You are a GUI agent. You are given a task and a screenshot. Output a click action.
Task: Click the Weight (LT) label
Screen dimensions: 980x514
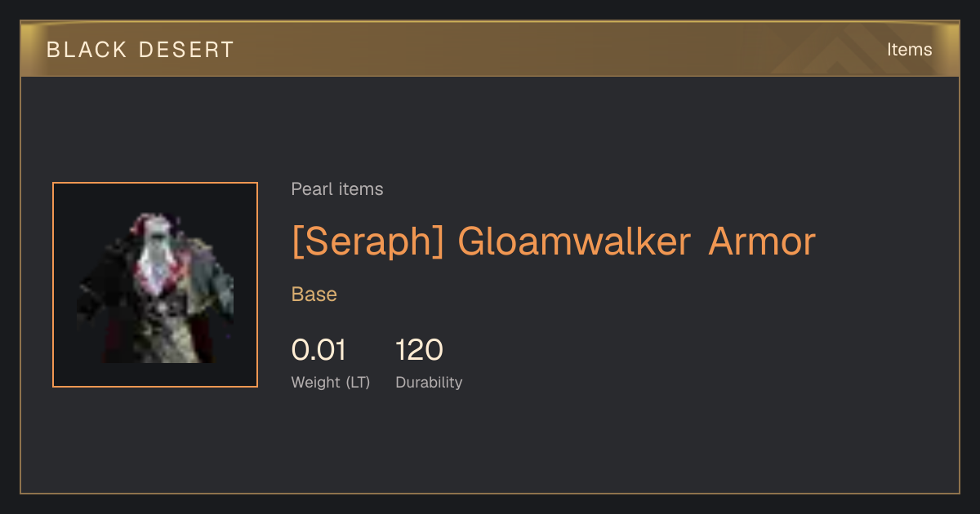click(331, 383)
